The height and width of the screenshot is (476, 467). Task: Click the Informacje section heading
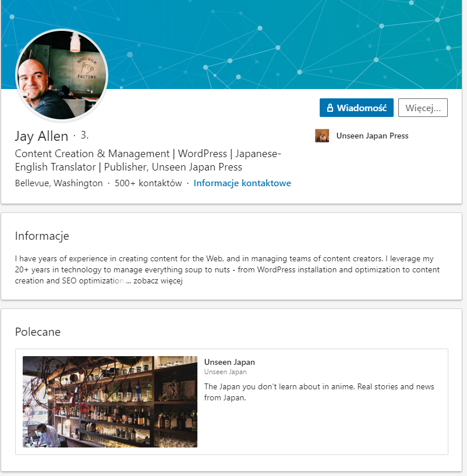click(42, 236)
